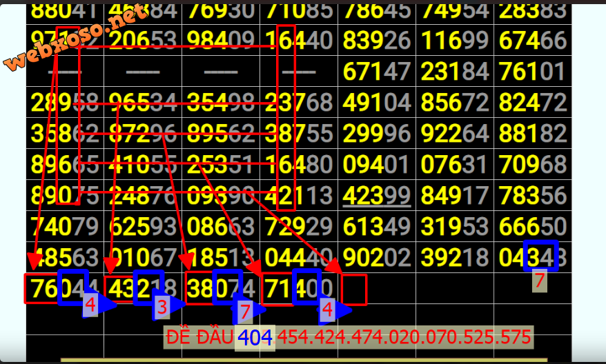606x364 pixels.
Task: Select the result 28958
Action: pyautogui.click(x=65, y=102)
